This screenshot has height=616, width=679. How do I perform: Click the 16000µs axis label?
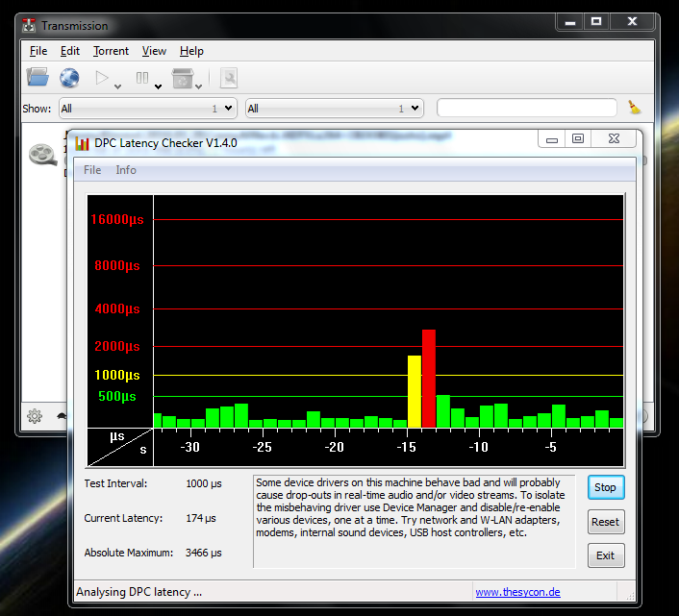[x=117, y=219]
